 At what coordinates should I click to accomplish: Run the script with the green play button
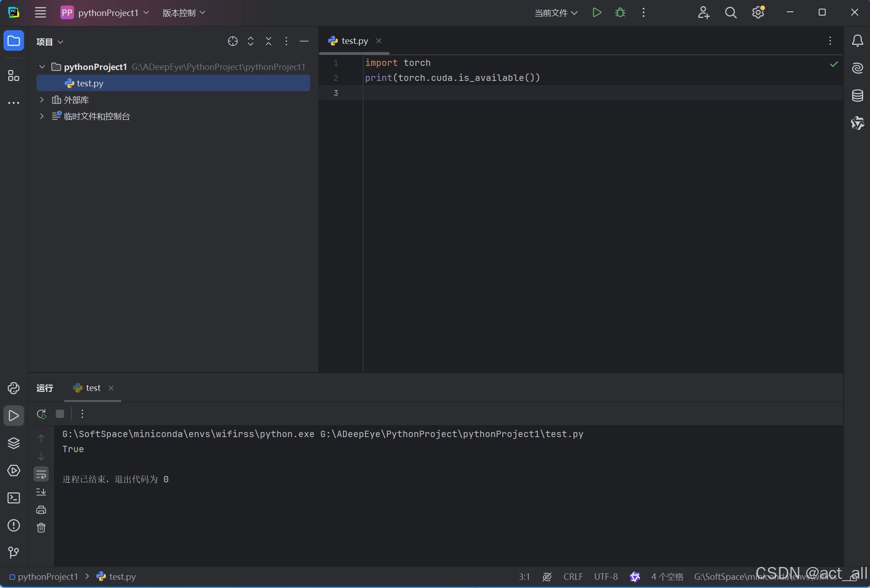(x=596, y=12)
